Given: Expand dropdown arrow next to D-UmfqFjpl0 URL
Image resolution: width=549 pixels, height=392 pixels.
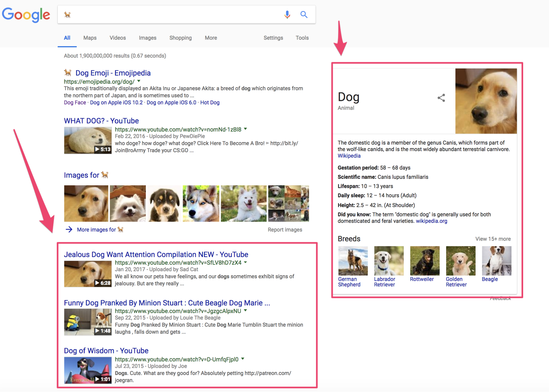Looking at the screenshot, I should tap(243, 359).
